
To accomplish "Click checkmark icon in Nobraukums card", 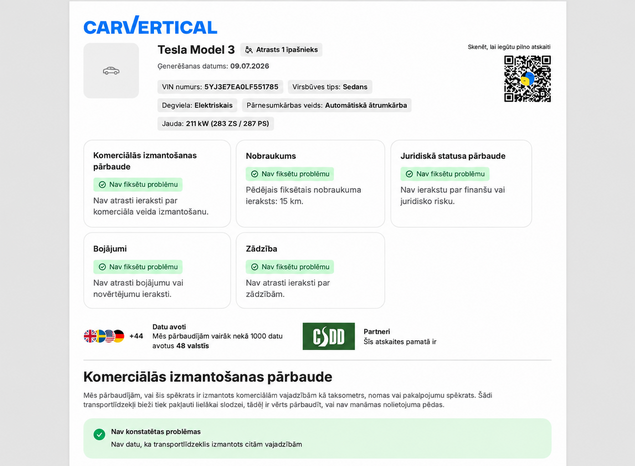I will (x=254, y=174).
